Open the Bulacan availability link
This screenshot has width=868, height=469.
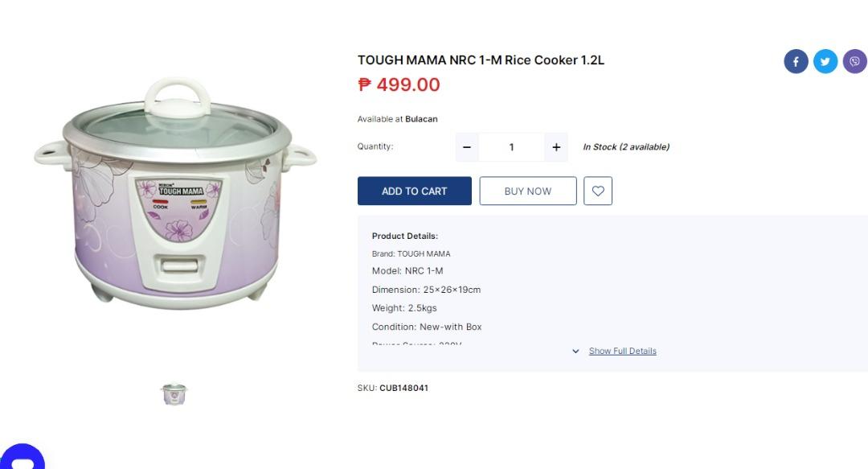click(x=422, y=118)
